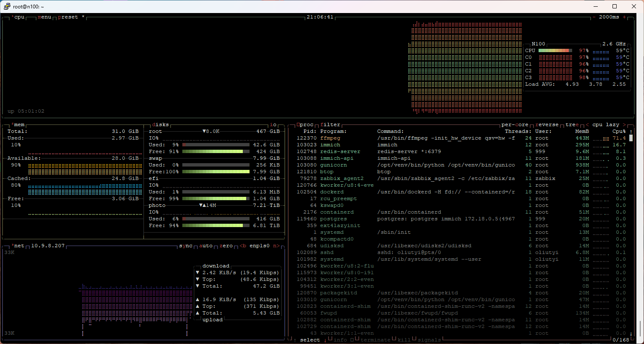Toggle net graph sync scaling

coord(186,246)
